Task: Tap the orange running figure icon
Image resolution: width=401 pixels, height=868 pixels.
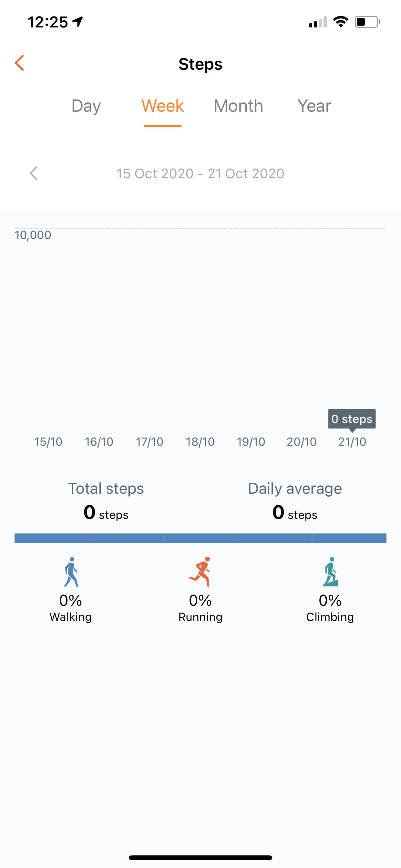Action: pyautogui.click(x=200, y=572)
